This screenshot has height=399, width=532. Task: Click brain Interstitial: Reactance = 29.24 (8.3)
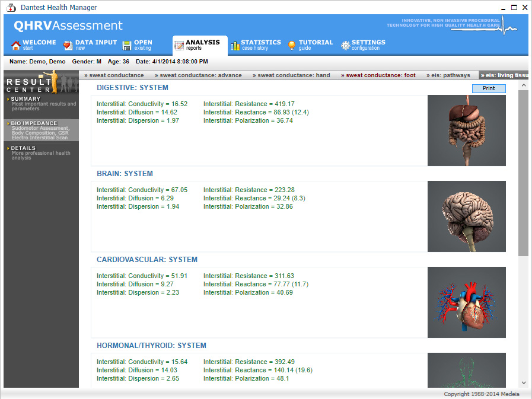tap(254, 198)
